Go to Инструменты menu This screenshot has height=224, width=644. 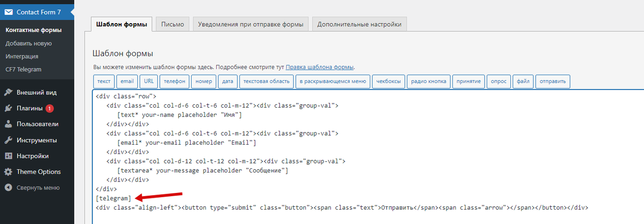tap(37, 140)
